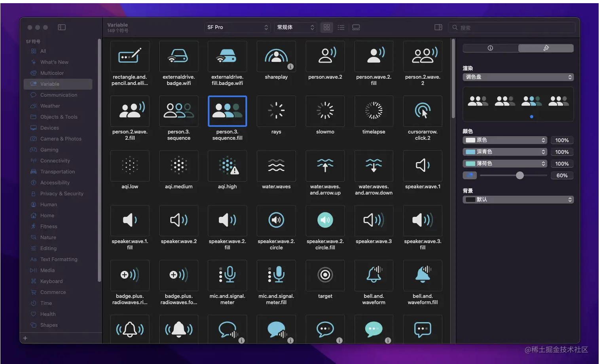Click the 原色 color swatch

tap(470, 140)
